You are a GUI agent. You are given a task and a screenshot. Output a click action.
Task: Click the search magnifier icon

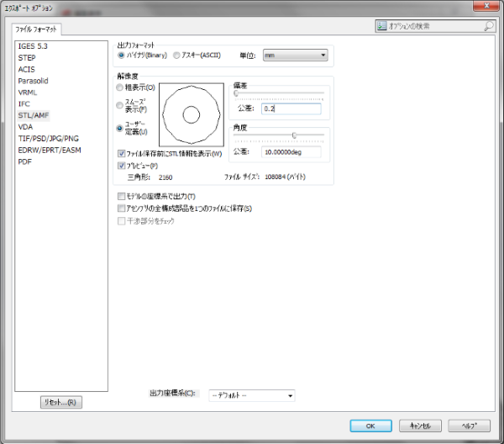489,26
